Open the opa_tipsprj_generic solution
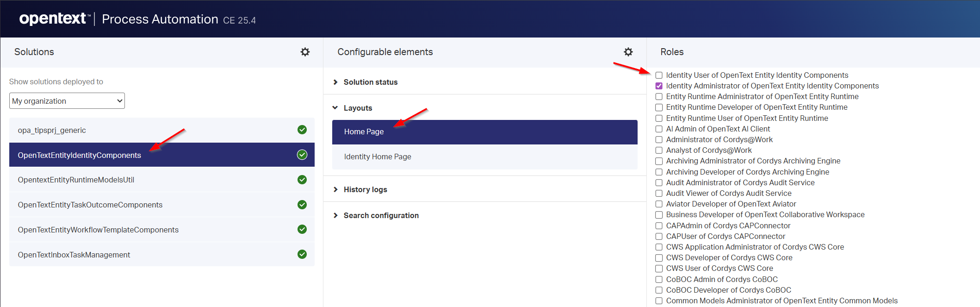980x307 pixels. (52, 130)
